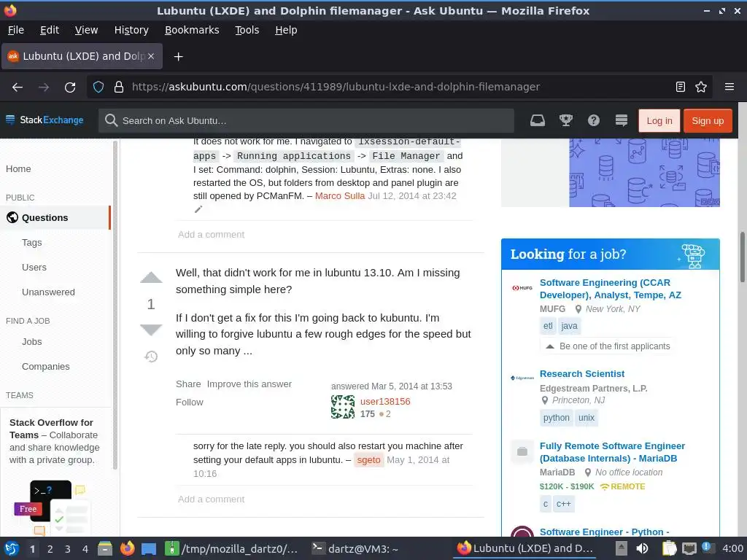Open the Bookmarks menu
The height and width of the screenshot is (560, 747).
(x=192, y=30)
